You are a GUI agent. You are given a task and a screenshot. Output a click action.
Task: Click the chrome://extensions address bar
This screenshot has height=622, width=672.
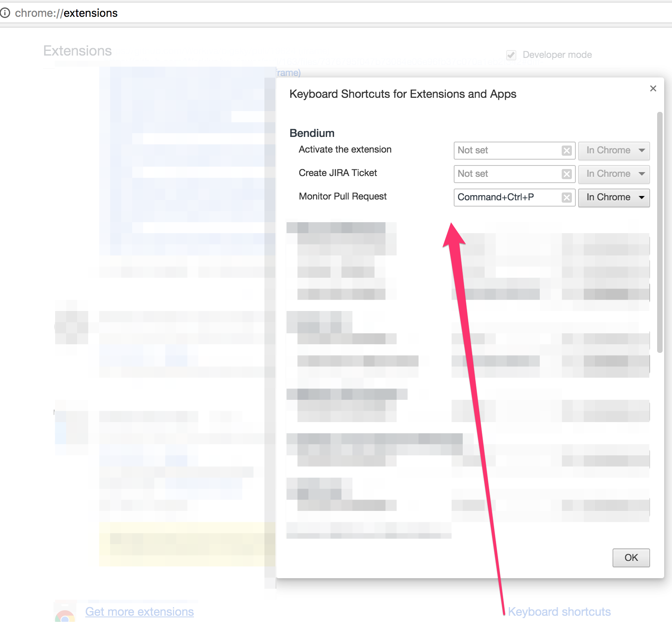(x=336, y=13)
